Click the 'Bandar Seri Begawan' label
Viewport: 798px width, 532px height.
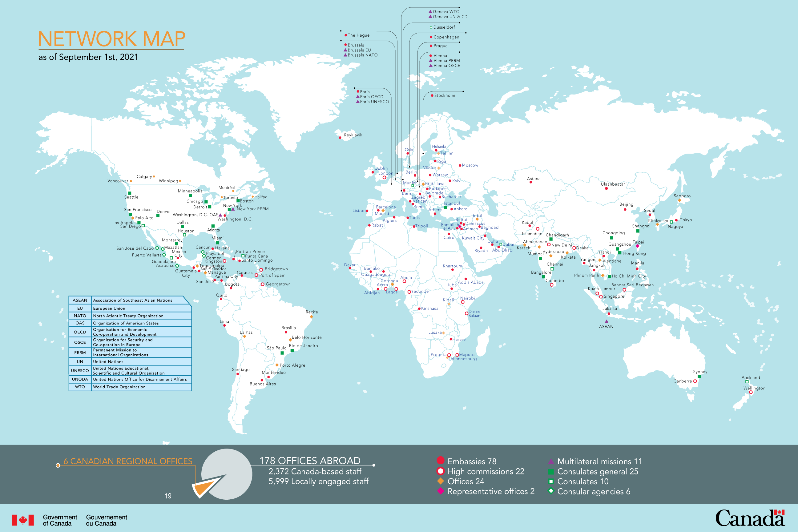point(632,285)
